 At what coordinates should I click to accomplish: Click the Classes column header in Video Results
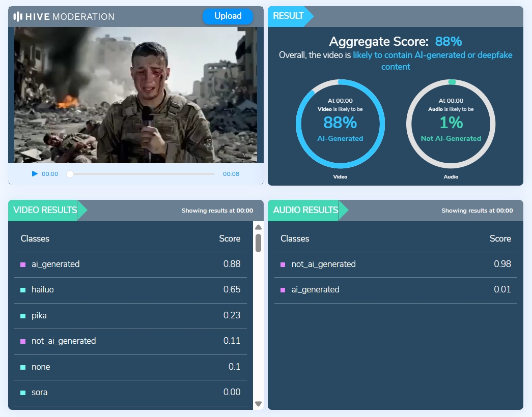[x=35, y=239]
